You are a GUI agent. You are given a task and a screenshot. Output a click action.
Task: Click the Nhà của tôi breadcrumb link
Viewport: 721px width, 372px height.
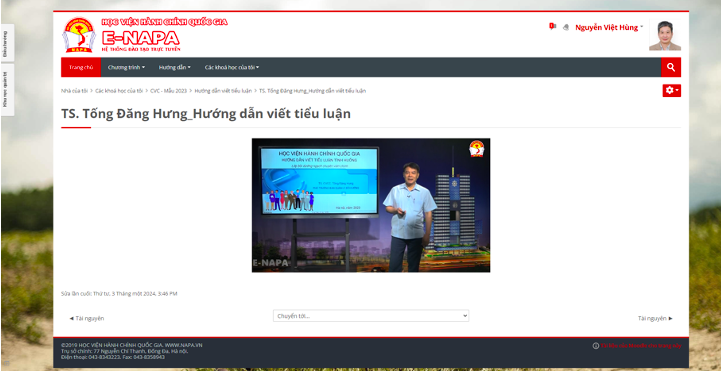click(74, 91)
